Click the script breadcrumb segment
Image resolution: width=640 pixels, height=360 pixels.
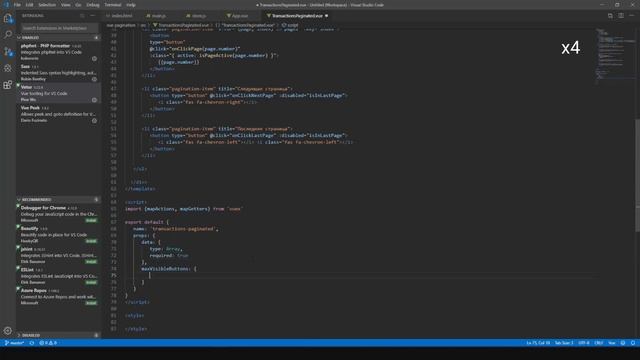pos(290,25)
